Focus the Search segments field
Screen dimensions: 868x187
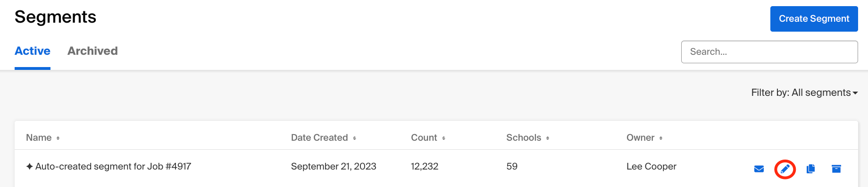pos(769,52)
